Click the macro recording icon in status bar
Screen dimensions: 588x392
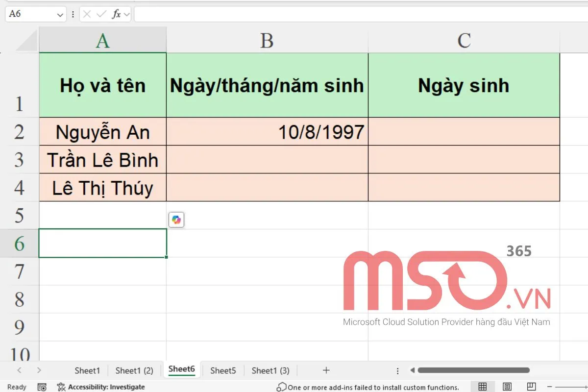click(42, 387)
